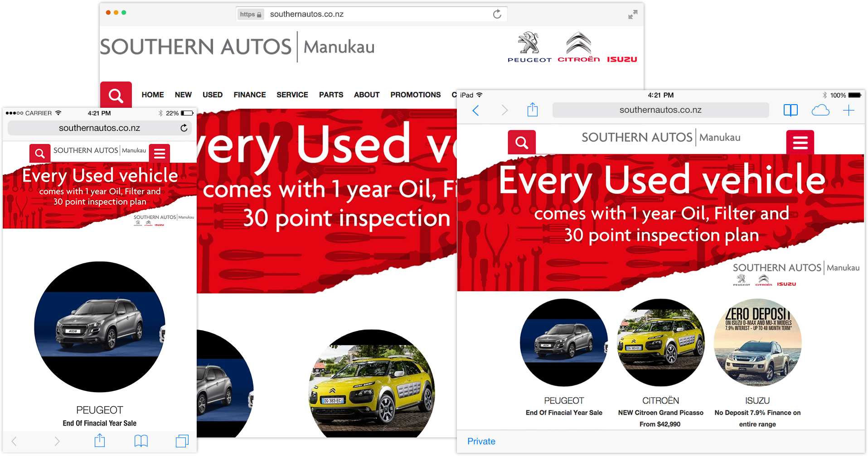Click the Southern Autos Manukau logo on desktop site
Screen dimensions: 868x456
point(238,47)
